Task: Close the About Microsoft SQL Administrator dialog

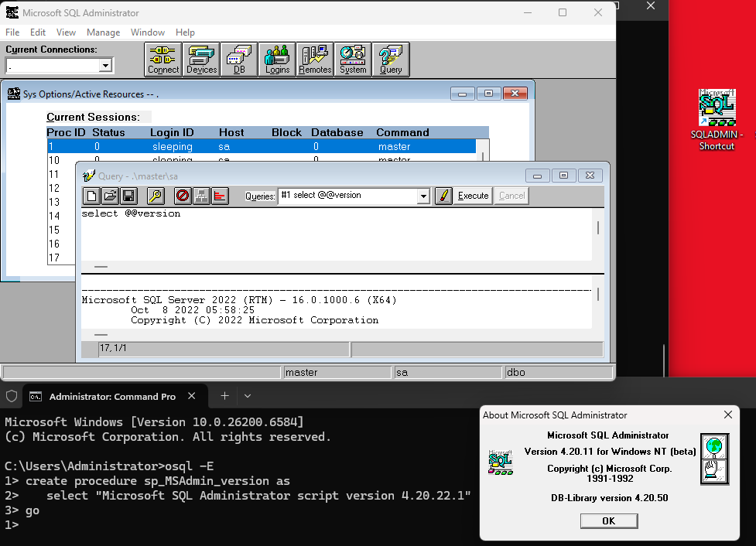Action: coord(728,415)
